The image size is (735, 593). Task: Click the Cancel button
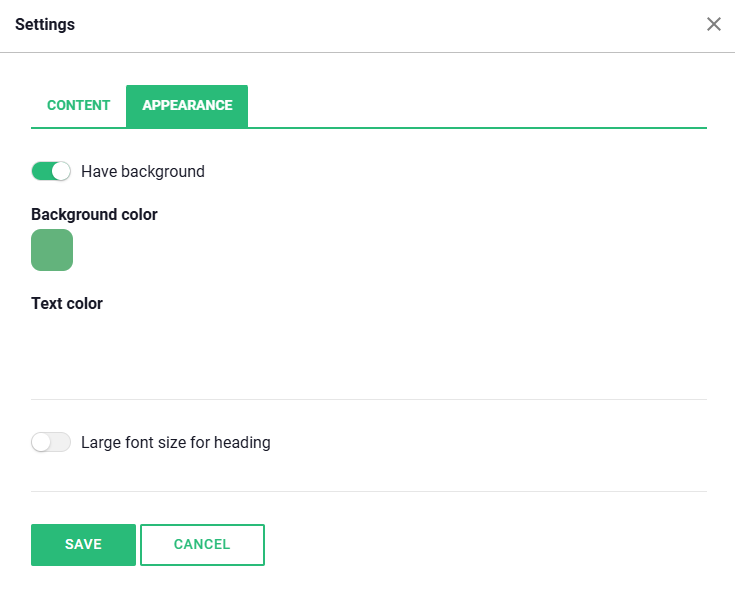coord(202,545)
